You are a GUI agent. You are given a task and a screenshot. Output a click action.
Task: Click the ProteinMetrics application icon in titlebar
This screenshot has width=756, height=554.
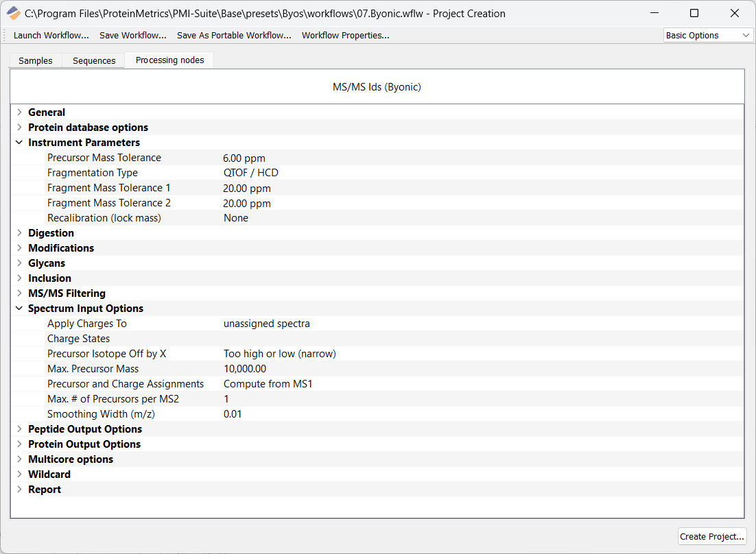14,13
